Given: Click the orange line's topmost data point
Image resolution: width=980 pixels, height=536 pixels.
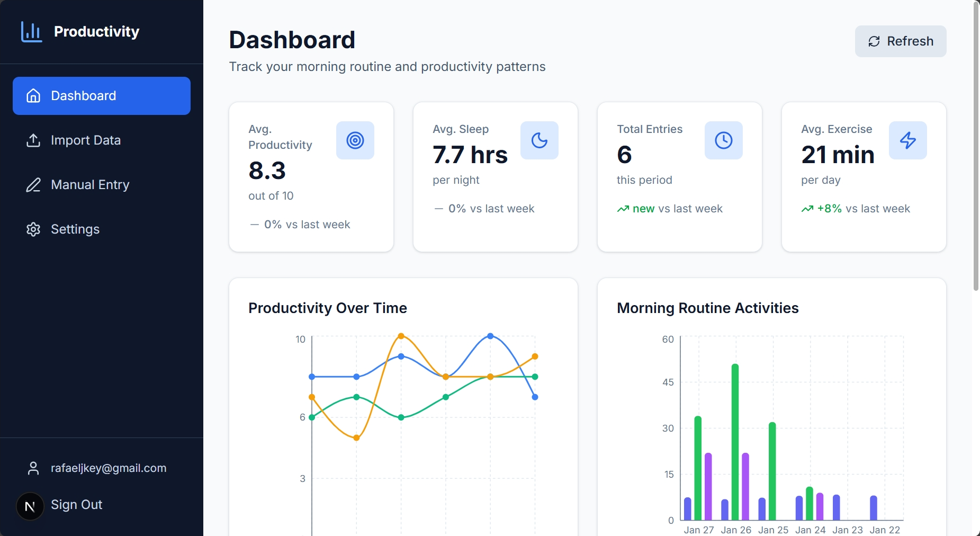Looking at the screenshot, I should [x=401, y=336].
